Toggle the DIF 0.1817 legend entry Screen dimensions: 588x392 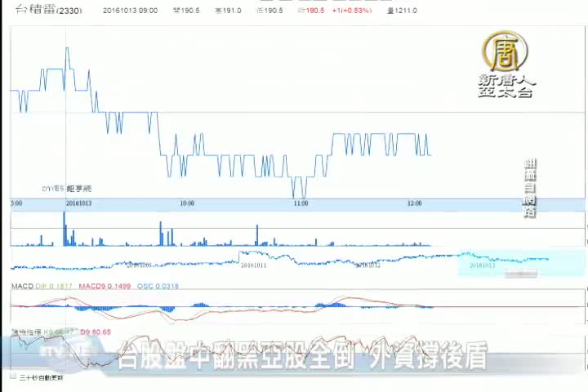54,286
